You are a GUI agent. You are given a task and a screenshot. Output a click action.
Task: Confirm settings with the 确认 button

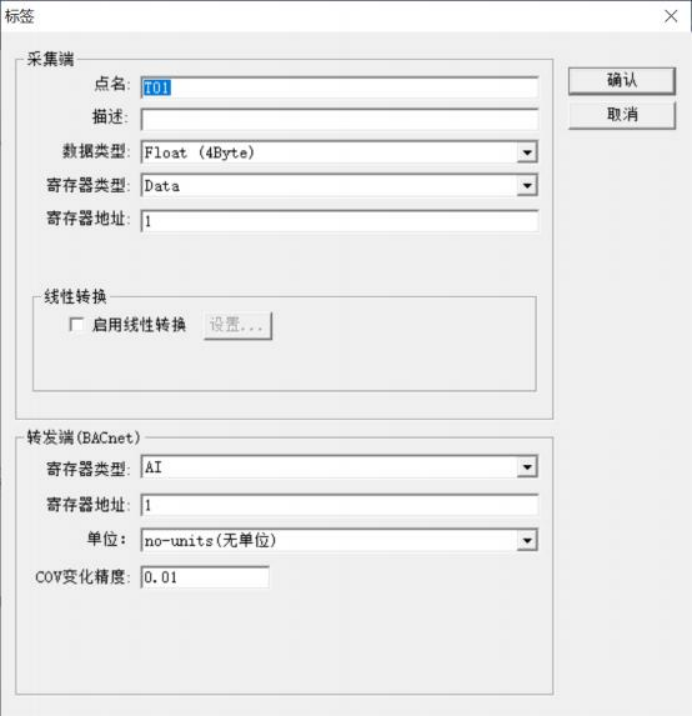point(622,81)
